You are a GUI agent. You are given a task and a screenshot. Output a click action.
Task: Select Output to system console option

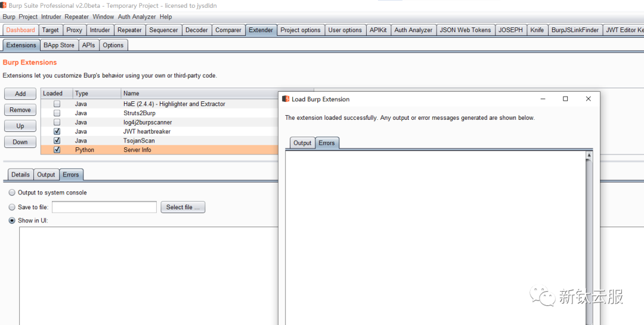tap(12, 192)
